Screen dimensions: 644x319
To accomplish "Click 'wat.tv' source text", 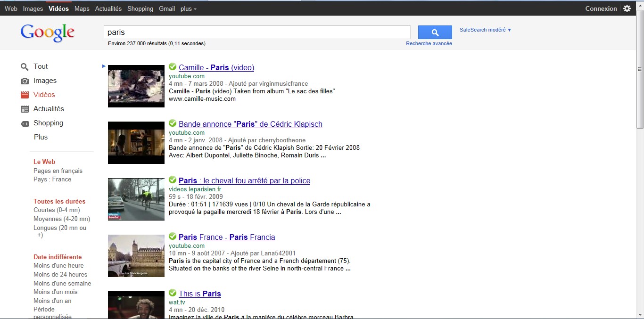I will [x=177, y=302].
